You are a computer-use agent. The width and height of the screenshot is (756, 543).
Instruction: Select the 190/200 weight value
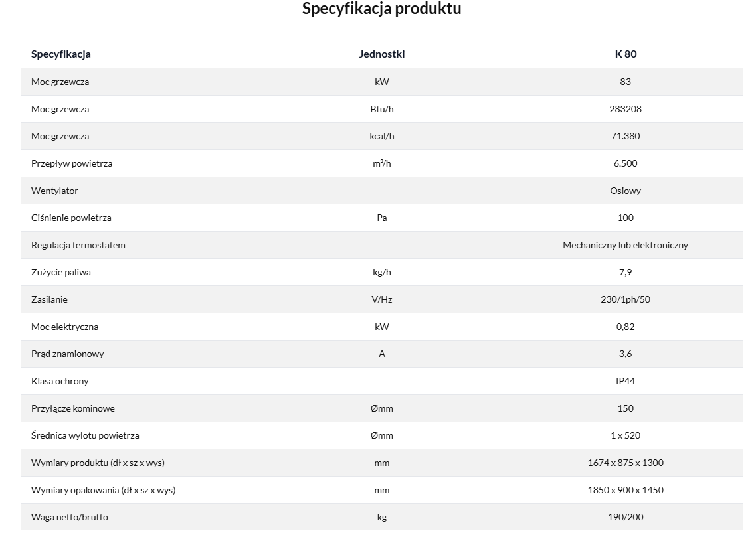pos(625,517)
